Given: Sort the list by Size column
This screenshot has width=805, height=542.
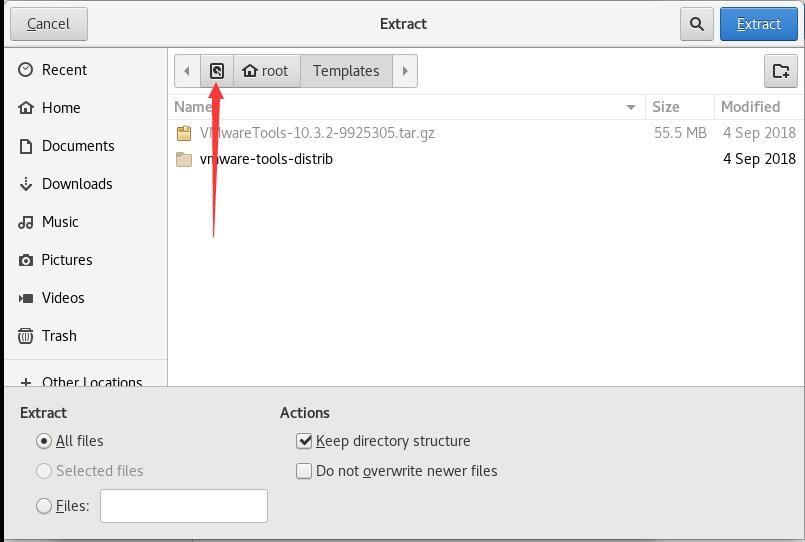Looking at the screenshot, I should pyautogui.click(x=666, y=107).
